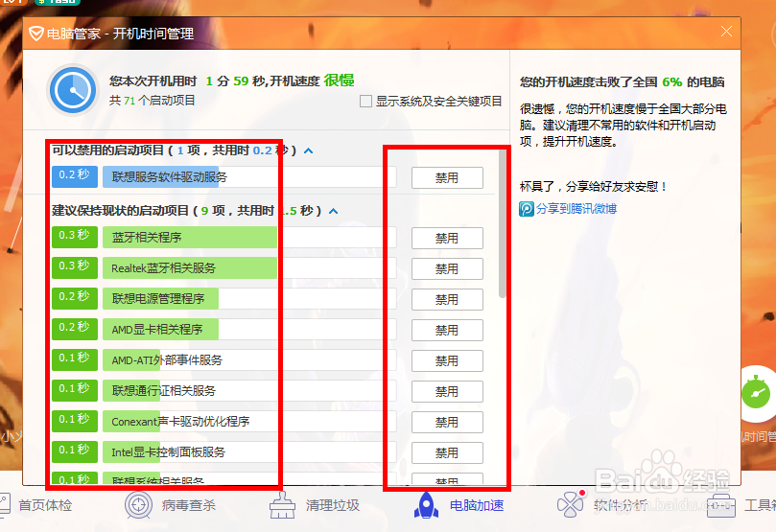This screenshot has width=776, height=532.
Task: Open 分享到腾讯微博 link
Action: 576,209
